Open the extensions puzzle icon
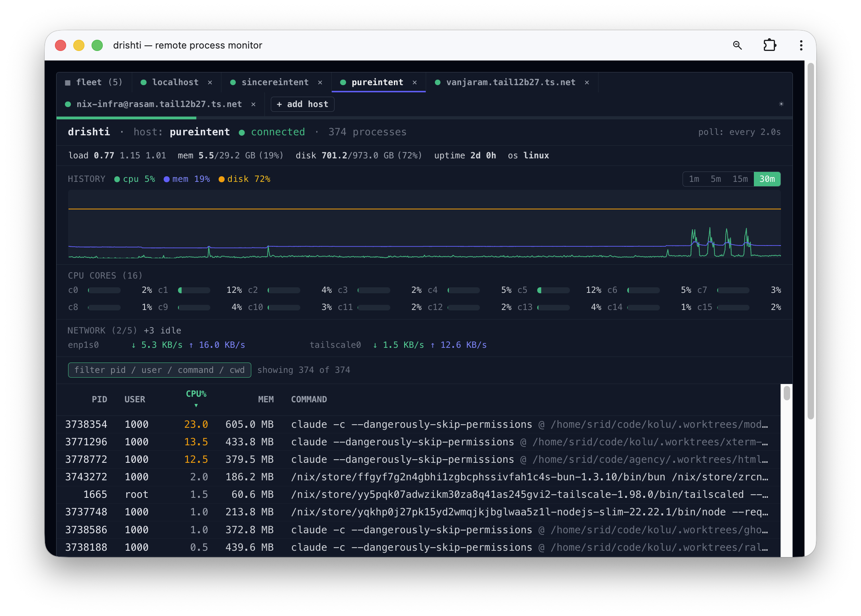This screenshot has width=861, height=616. (x=770, y=45)
